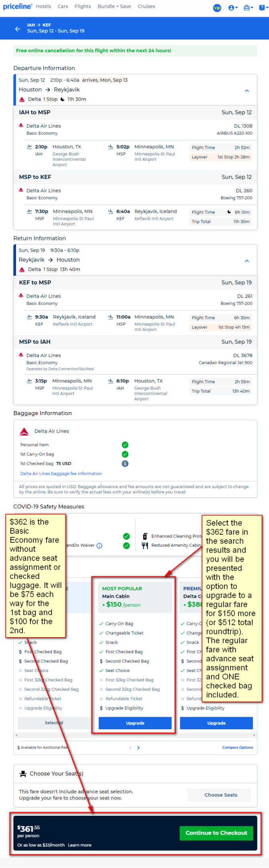Open the Bundle + Save tab
This screenshot has height=868, width=269.
(114, 6)
